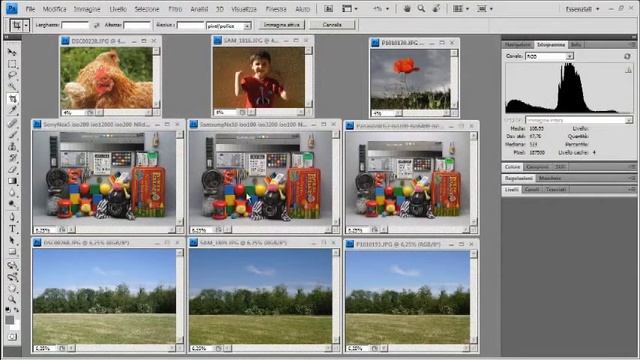640x360 pixels.
Task: Switch to the Tracciati tab
Action: coord(556,189)
